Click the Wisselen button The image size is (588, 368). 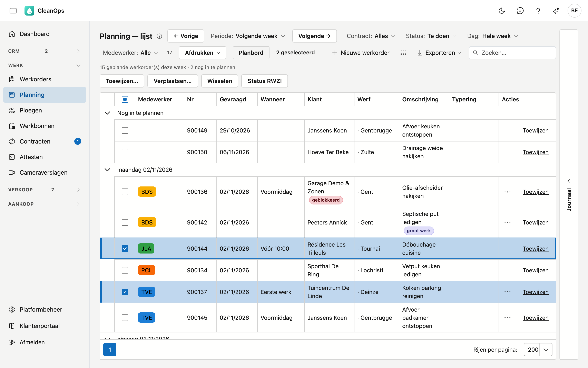tap(220, 81)
